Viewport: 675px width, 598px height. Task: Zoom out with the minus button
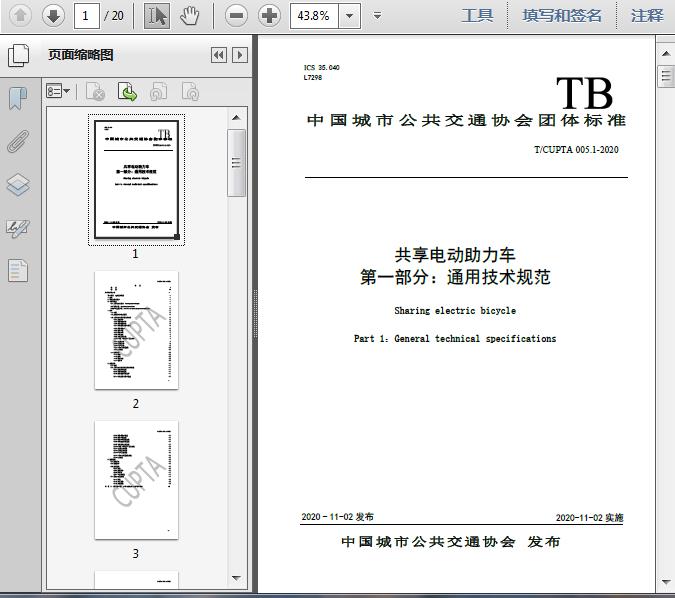point(236,16)
